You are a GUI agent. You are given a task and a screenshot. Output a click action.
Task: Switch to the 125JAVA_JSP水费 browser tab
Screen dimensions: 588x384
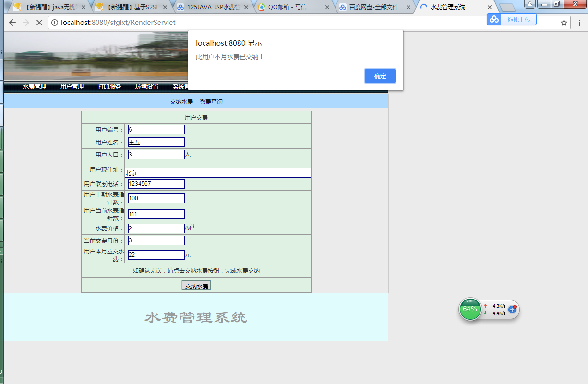tap(212, 7)
